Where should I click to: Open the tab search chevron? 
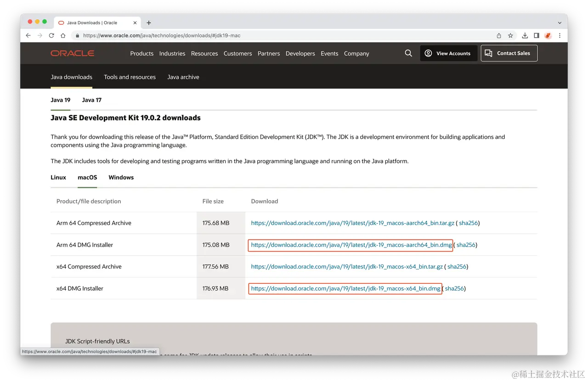coord(560,22)
